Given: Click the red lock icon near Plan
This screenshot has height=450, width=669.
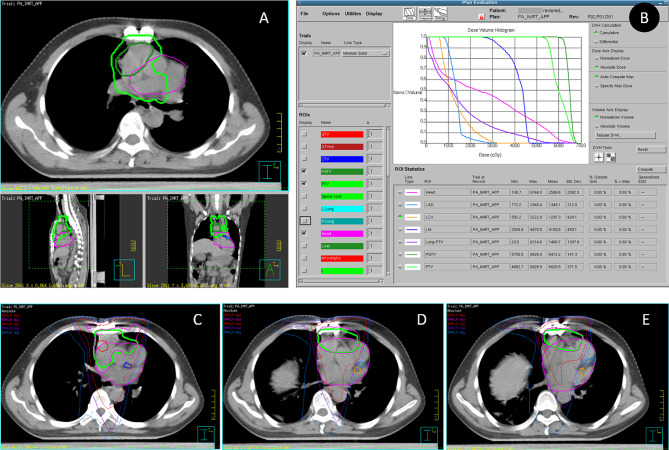Looking at the screenshot, I should coord(482,17).
